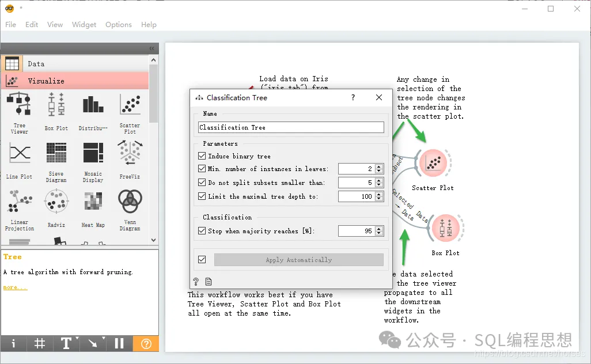Click the Scatter Plot node on canvas
The height and width of the screenshot is (364, 591).
coord(433,163)
